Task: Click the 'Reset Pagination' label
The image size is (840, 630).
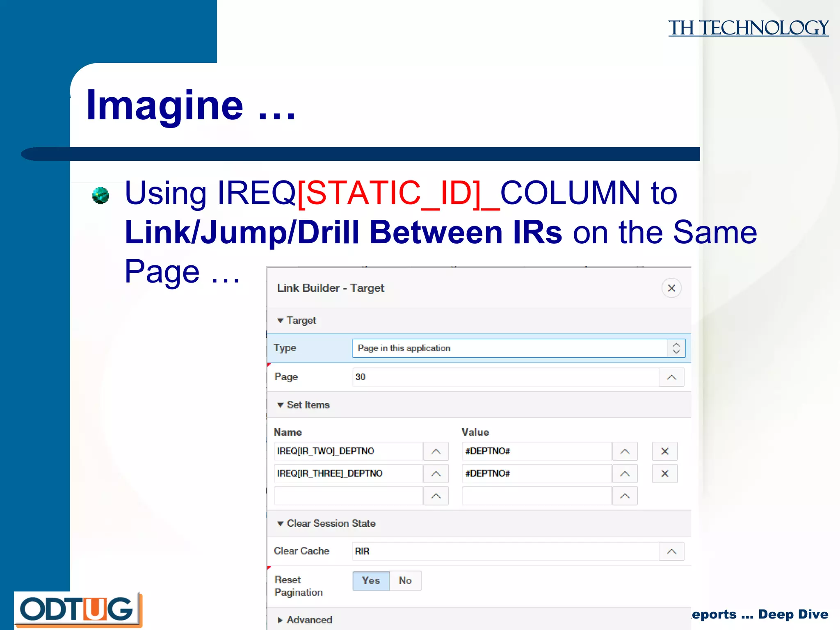Action: tap(299, 586)
